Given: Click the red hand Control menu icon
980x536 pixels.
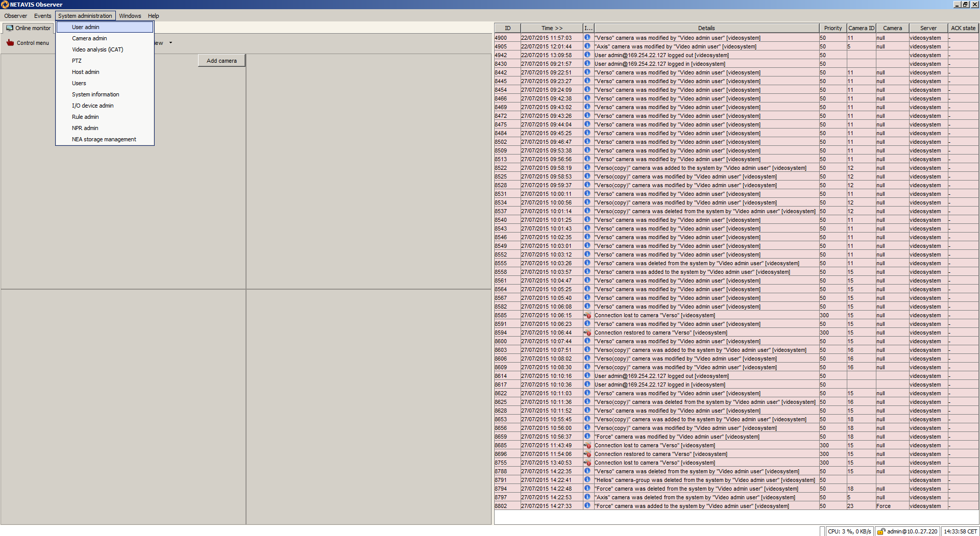Looking at the screenshot, I should [x=10, y=43].
